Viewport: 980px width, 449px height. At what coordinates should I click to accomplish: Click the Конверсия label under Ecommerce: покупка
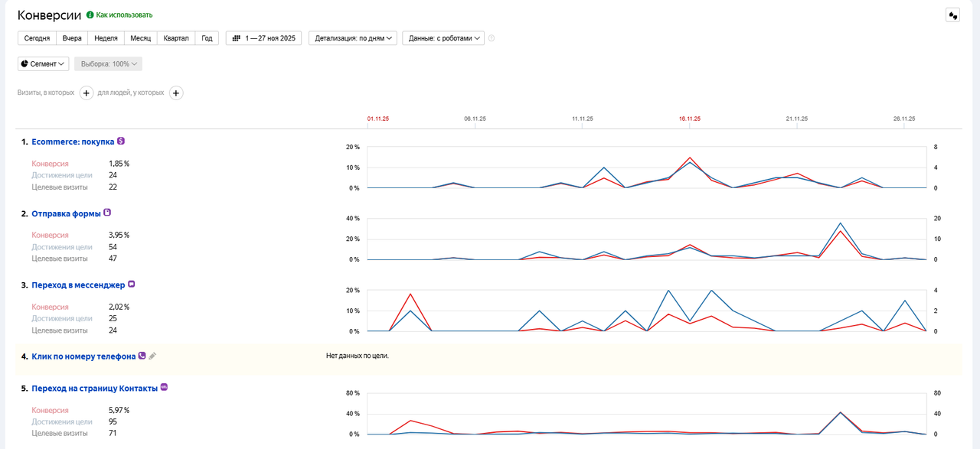50,164
